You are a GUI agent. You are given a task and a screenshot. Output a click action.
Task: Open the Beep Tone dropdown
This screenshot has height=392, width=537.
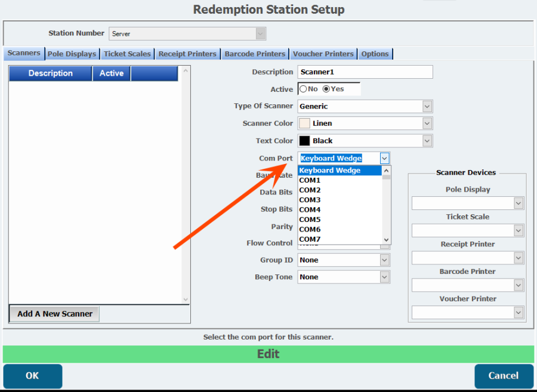pyautogui.click(x=385, y=277)
